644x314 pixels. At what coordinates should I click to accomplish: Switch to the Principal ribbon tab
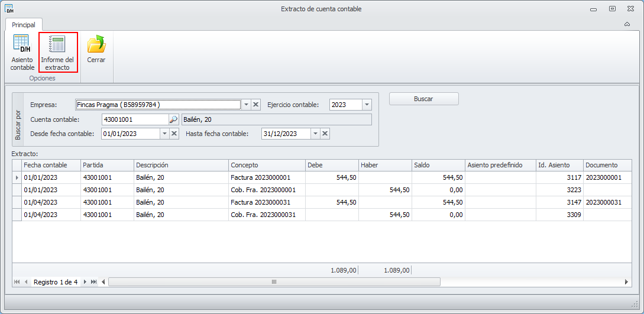pyautogui.click(x=24, y=25)
